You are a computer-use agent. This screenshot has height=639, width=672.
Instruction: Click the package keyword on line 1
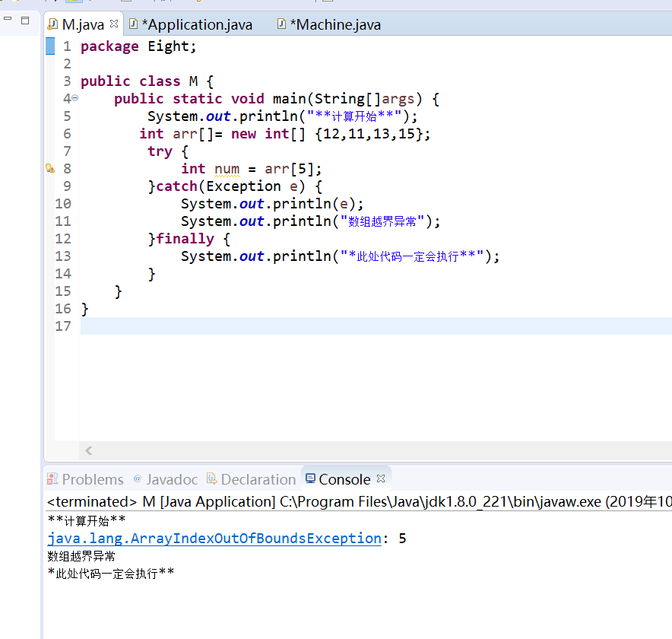pyautogui.click(x=109, y=46)
